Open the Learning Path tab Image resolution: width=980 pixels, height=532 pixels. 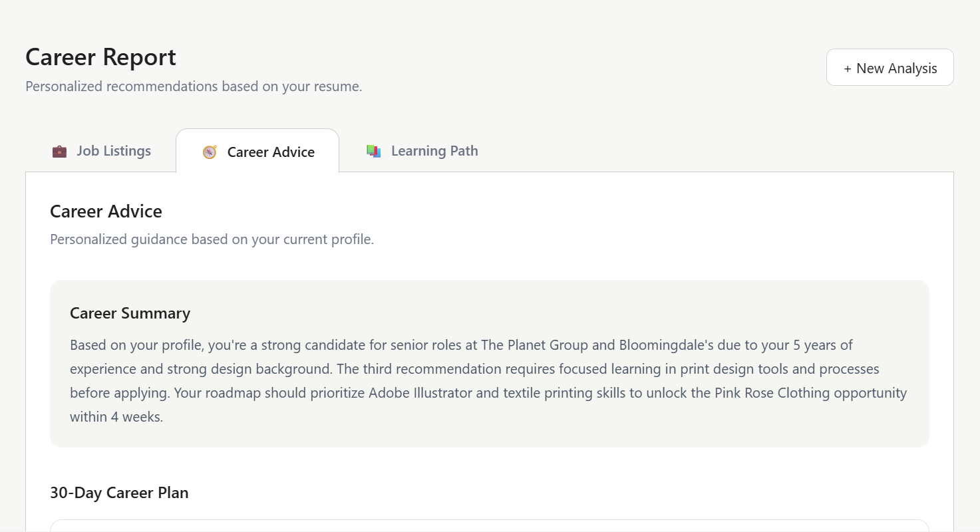pyautogui.click(x=422, y=151)
